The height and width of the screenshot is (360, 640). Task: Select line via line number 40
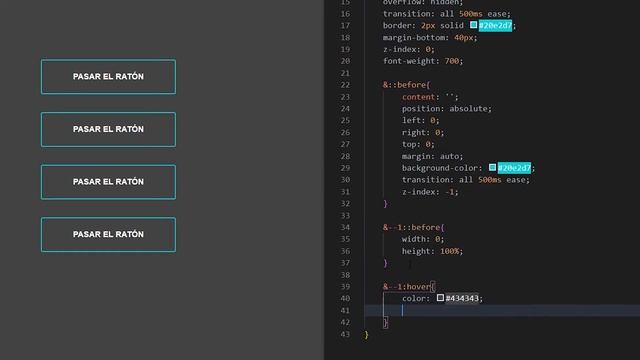345,298
